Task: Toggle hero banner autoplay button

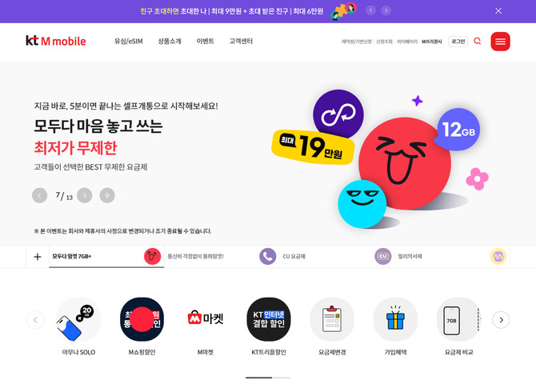Action: point(107,195)
